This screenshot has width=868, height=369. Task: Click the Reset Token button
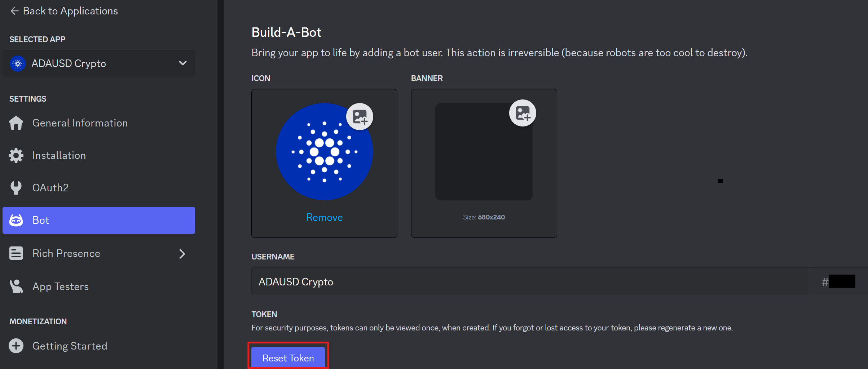coord(288,358)
